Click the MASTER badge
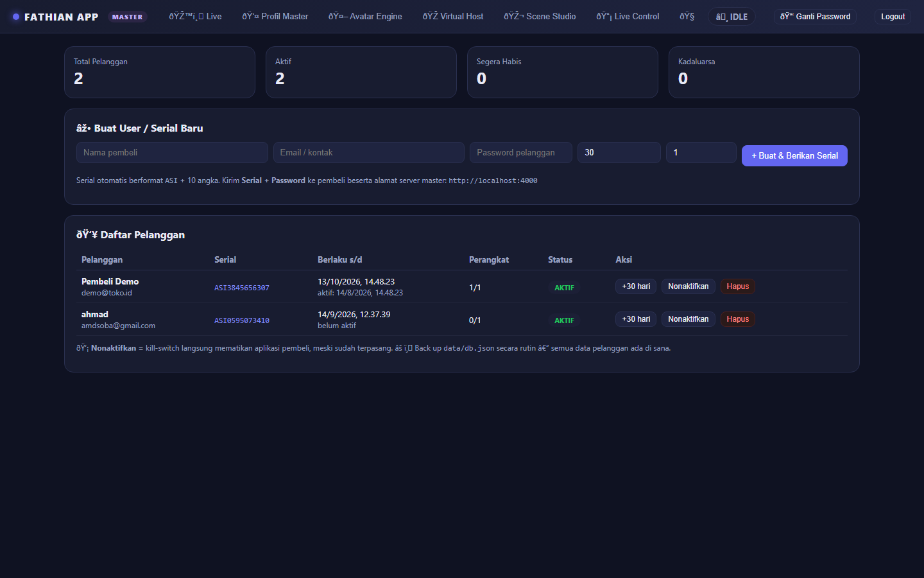 click(127, 17)
